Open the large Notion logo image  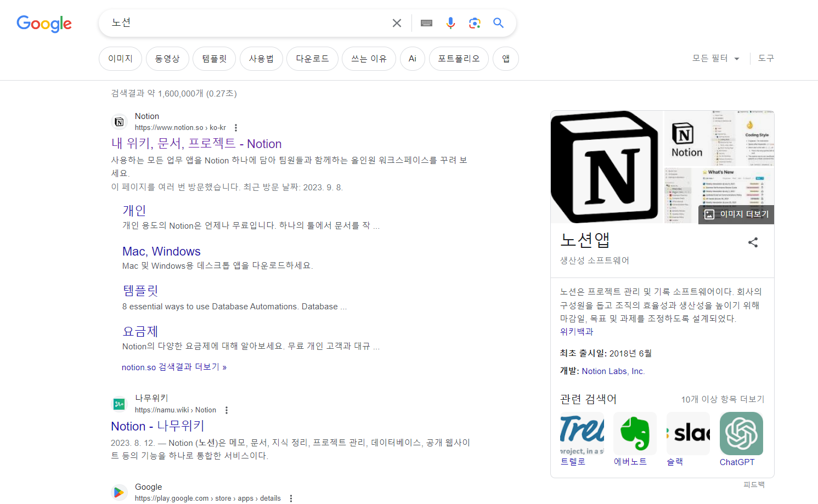tap(607, 167)
